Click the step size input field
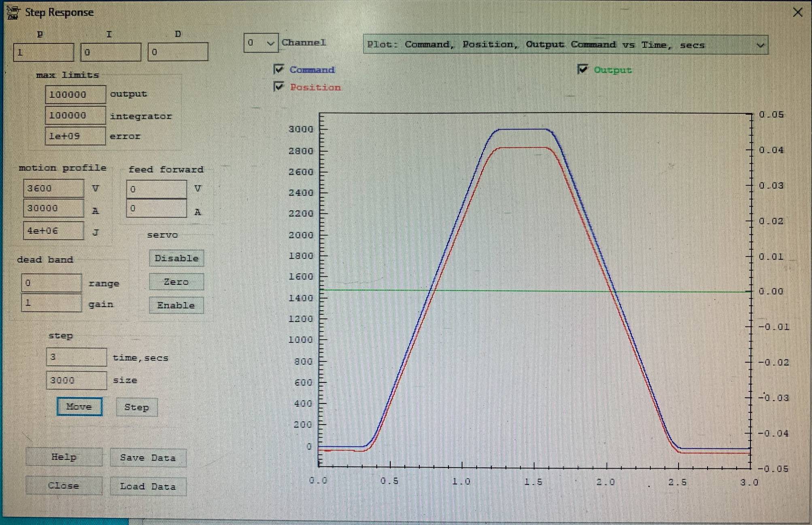Viewport: 812px width, 525px height. [76, 380]
